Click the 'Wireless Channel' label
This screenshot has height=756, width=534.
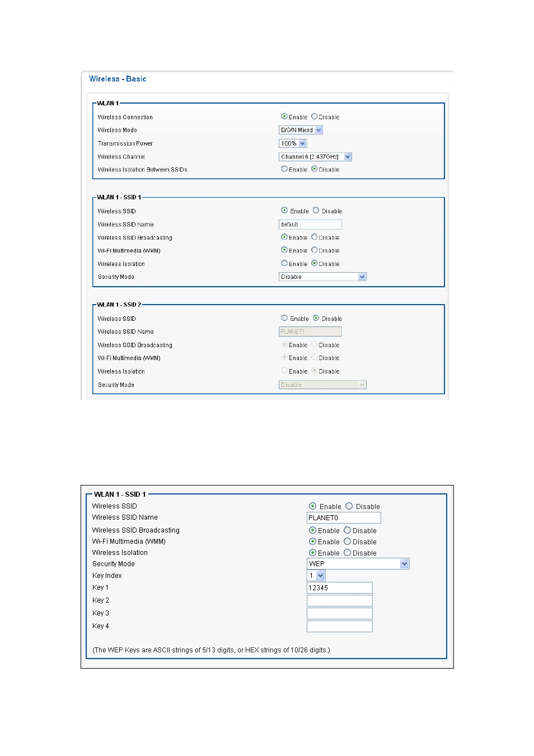coord(121,157)
